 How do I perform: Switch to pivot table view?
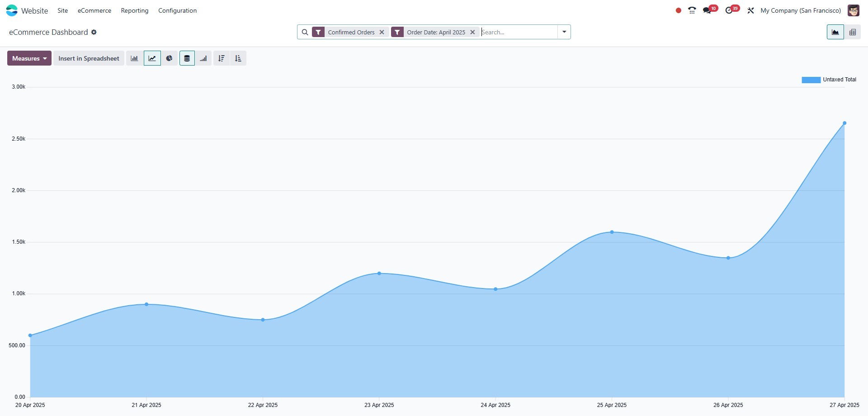click(x=852, y=32)
